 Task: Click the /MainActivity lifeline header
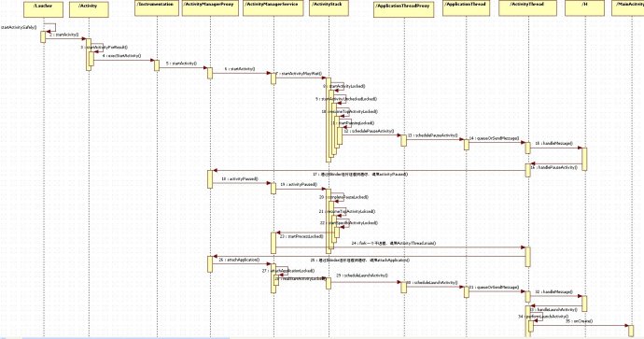click(x=627, y=8)
